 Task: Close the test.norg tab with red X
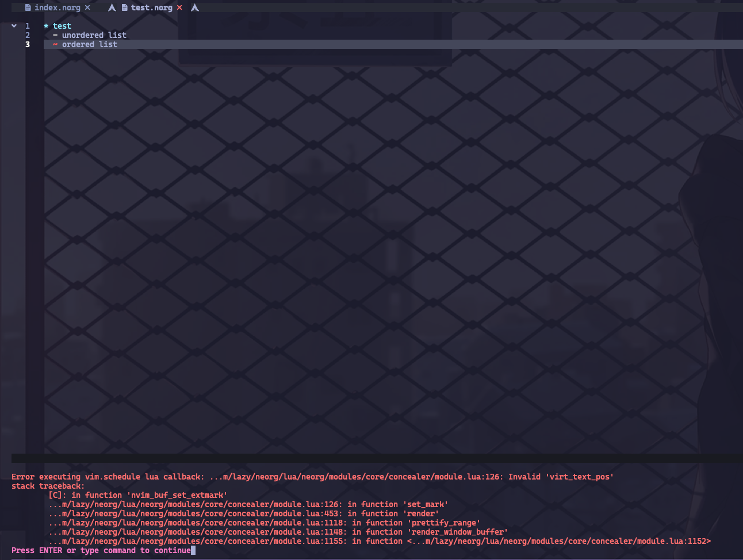pos(179,7)
